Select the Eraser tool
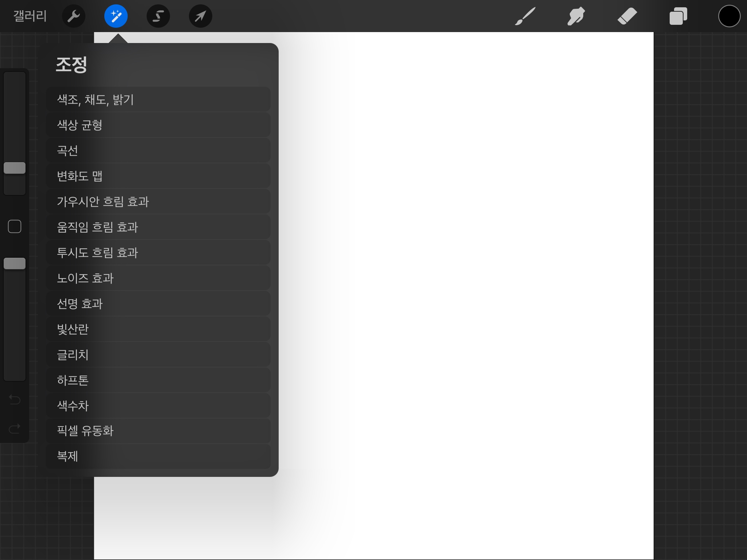The width and height of the screenshot is (747, 560). (x=627, y=16)
